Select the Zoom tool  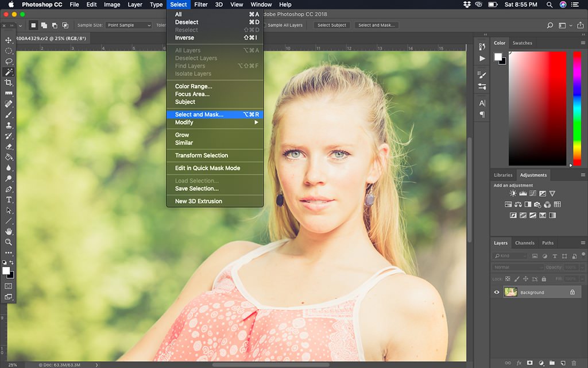(9, 242)
